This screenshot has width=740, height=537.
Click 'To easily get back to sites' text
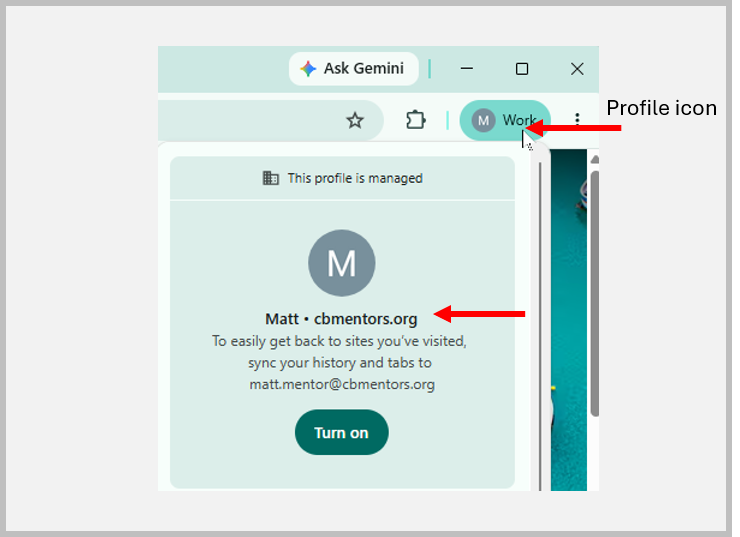[339, 341]
